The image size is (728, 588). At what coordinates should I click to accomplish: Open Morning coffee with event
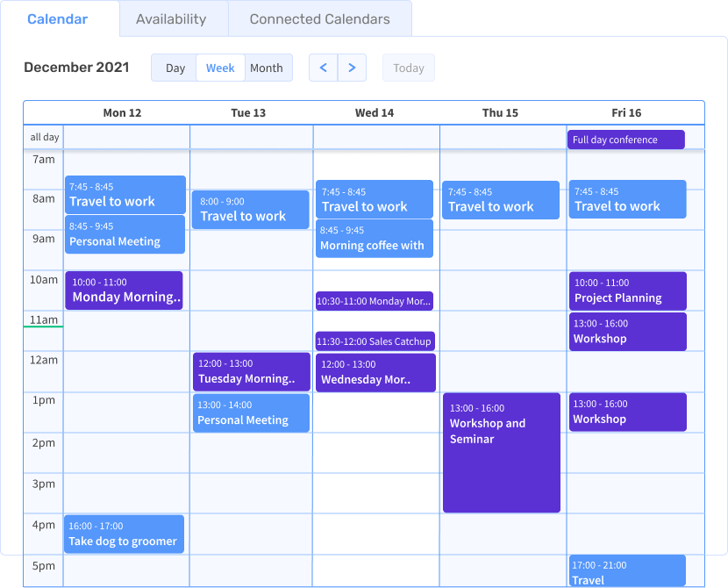tap(375, 239)
